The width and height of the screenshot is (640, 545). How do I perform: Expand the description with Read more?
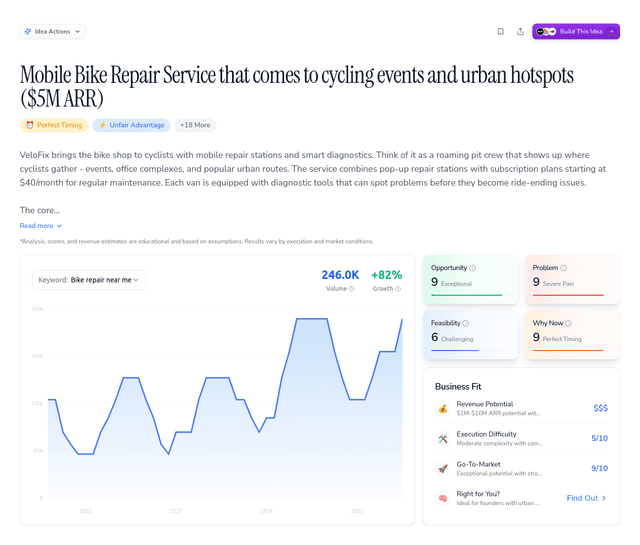pyautogui.click(x=41, y=226)
